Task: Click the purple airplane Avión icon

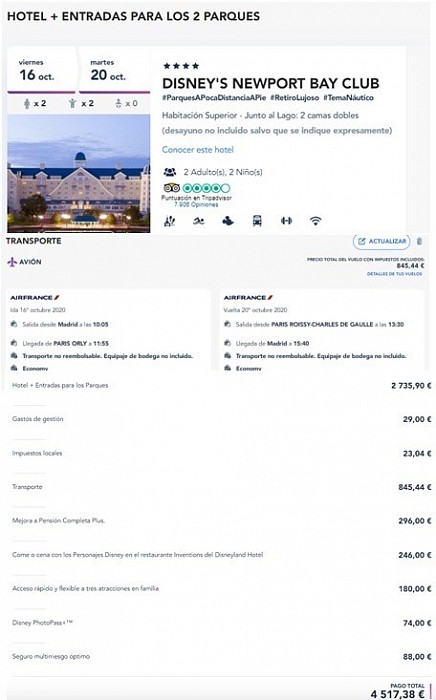Action: (x=12, y=262)
